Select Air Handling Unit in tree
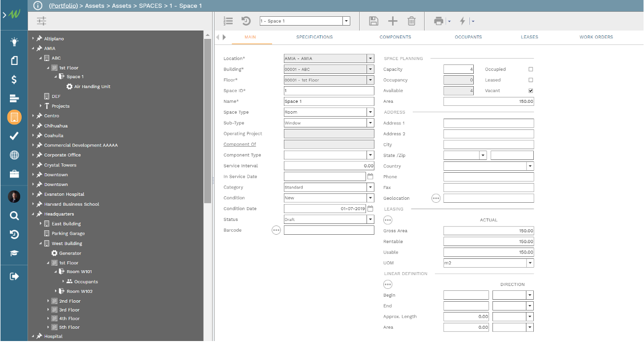644x343 pixels. 92,87
